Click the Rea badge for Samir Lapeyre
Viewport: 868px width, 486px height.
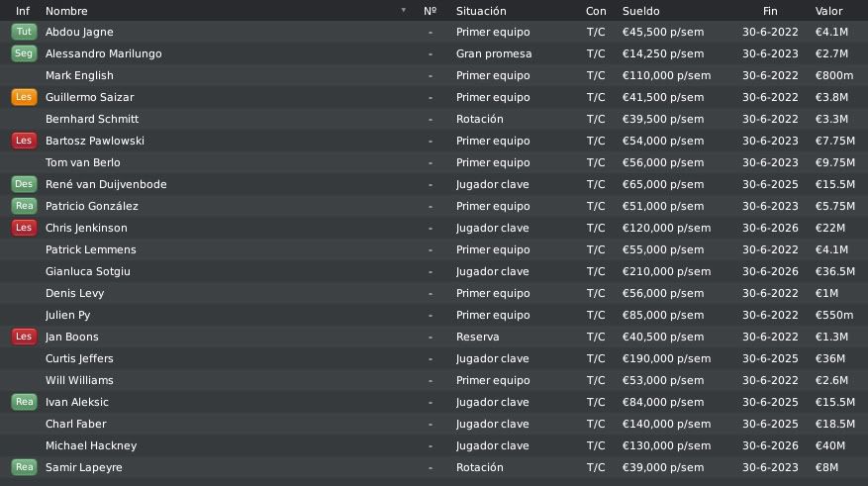coord(24,467)
